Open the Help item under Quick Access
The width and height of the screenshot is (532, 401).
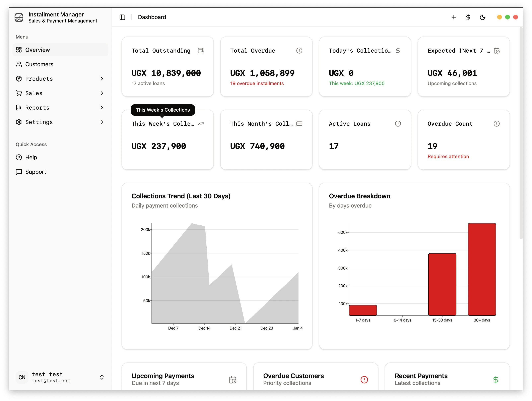click(31, 157)
